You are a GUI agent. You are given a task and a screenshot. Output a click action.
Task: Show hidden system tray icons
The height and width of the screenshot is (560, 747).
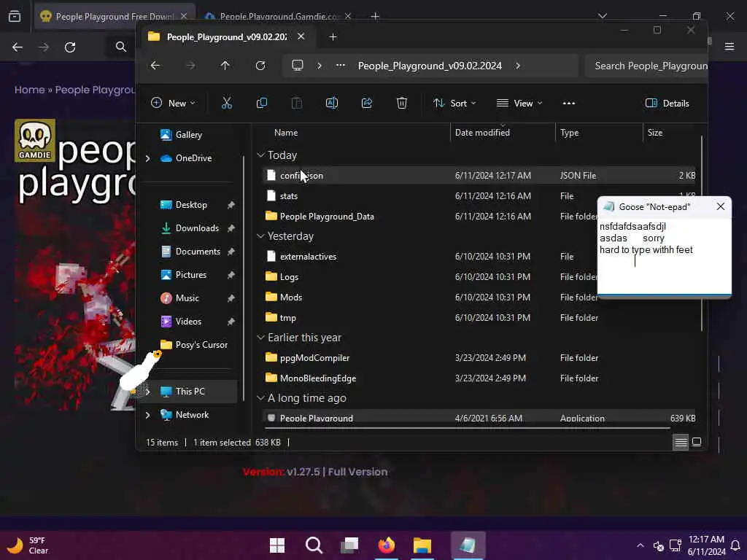640,545
